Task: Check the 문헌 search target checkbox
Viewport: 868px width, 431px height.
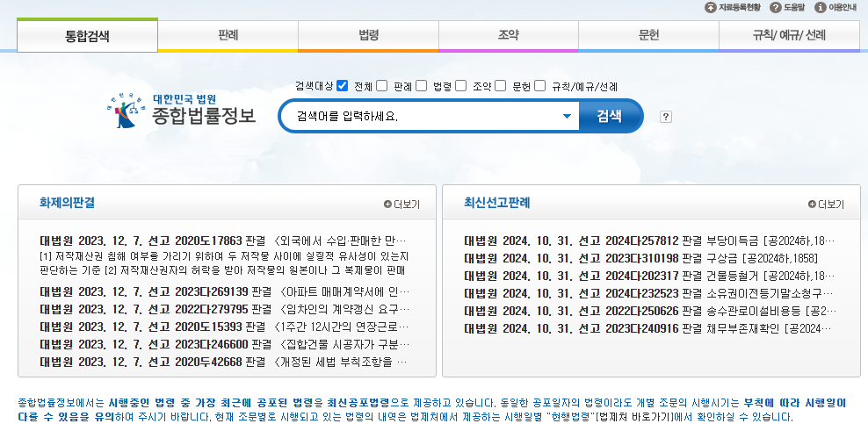Action: coord(501,86)
